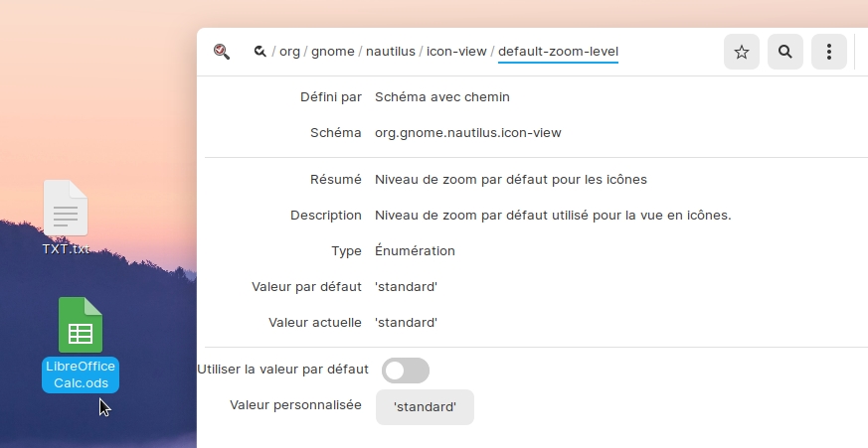The width and height of the screenshot is (868, 448).
Task: Click 'default-zoom-level' key in path bar
Action: (x=558, y=52)
